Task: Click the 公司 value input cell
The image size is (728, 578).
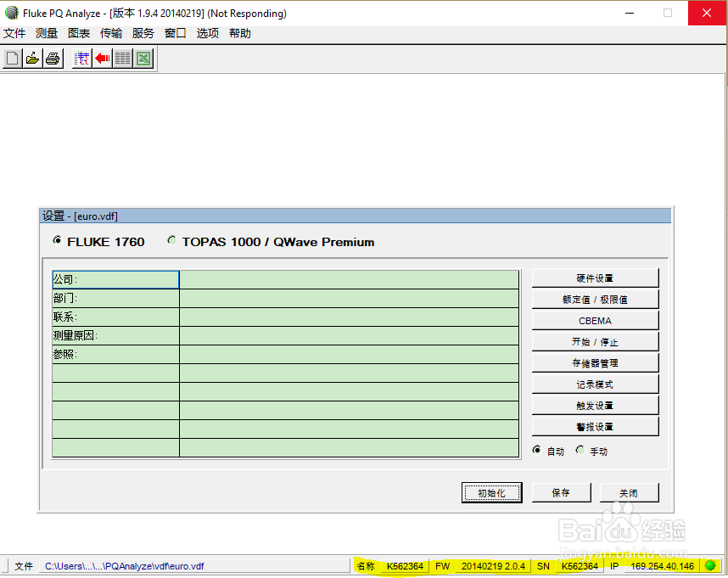Action: click(349, 280)
